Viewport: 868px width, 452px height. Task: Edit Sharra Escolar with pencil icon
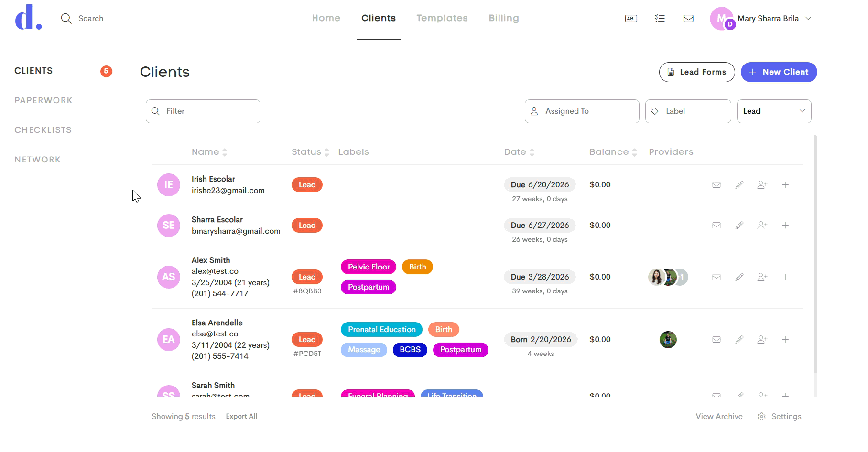[739, 226]
